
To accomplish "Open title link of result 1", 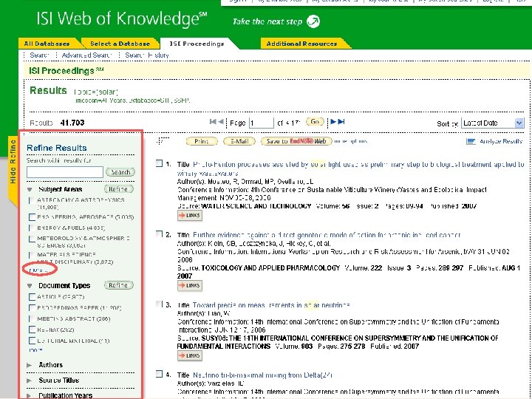I will (358, 165).
